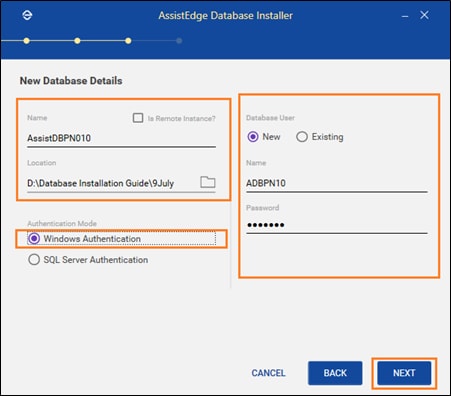This screenshot has width=451, height=396.
Task: Click the database user Name field ADBPN10
Action: point(337,183)
